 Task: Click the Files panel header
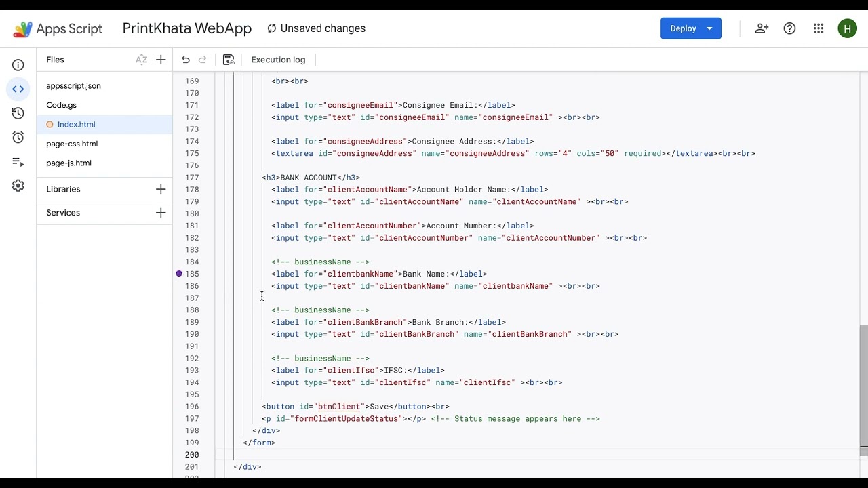point(55,60)
